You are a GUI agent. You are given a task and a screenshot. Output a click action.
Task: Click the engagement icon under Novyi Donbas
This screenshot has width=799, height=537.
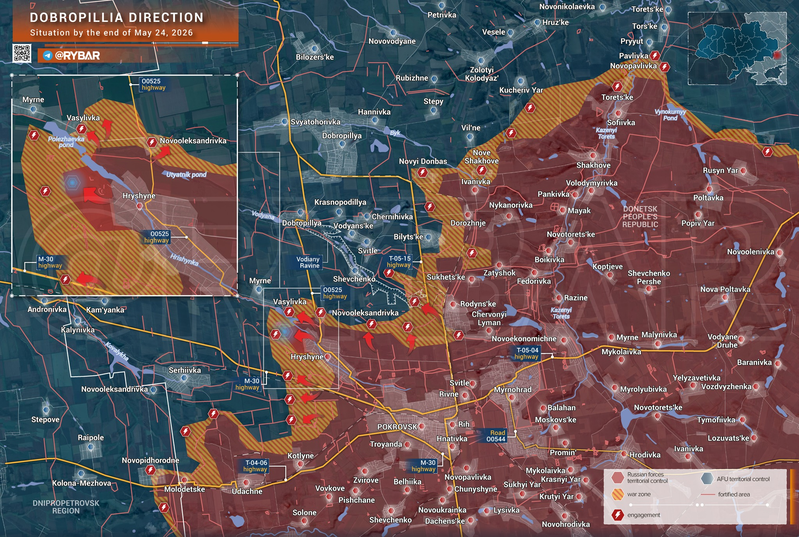pos(422,172)
